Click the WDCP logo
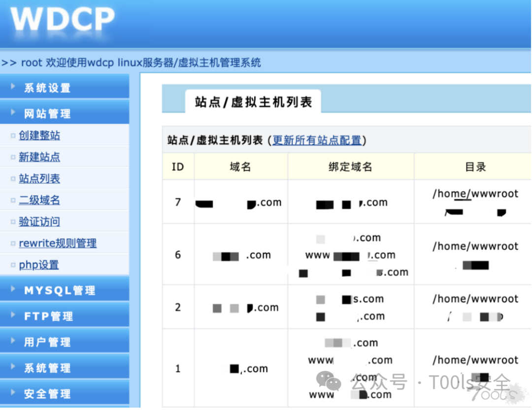 pyautogui.click(x=63, y=19)
